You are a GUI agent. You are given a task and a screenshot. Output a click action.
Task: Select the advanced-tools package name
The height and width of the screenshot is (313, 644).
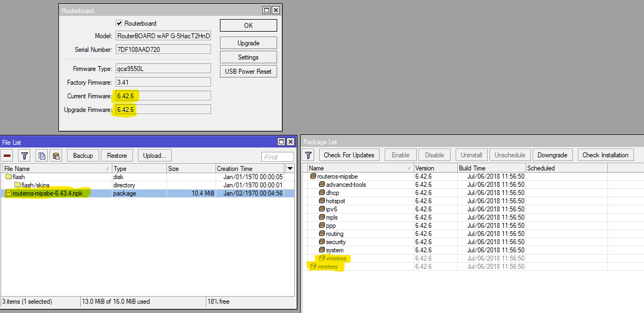(346, 185)
